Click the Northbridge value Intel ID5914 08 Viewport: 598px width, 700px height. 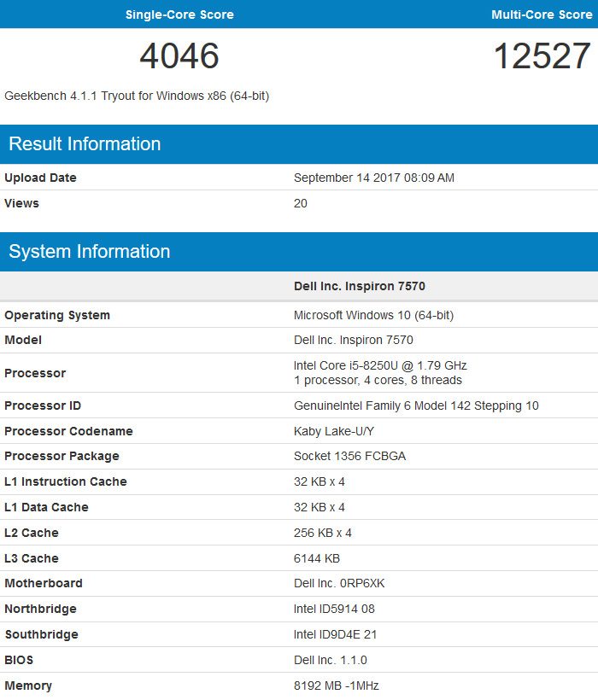pyautogui.click(x=334, y=609)
